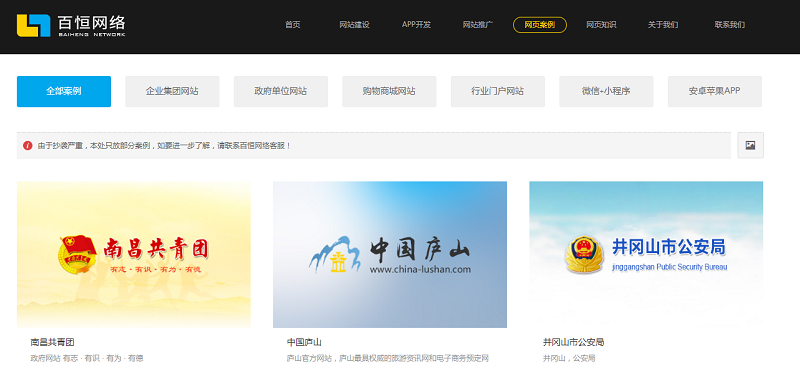800x374 pixels.
Task: Open the 网站推广 nav item
Action: point(478,24)
